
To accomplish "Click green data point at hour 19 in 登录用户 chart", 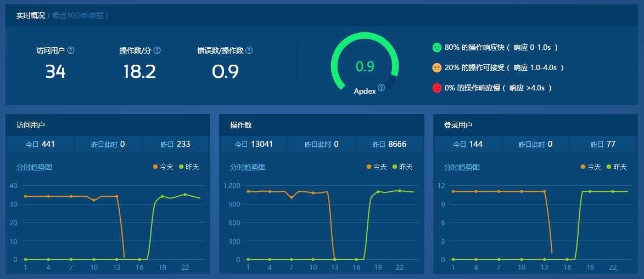I will [590, 191].
